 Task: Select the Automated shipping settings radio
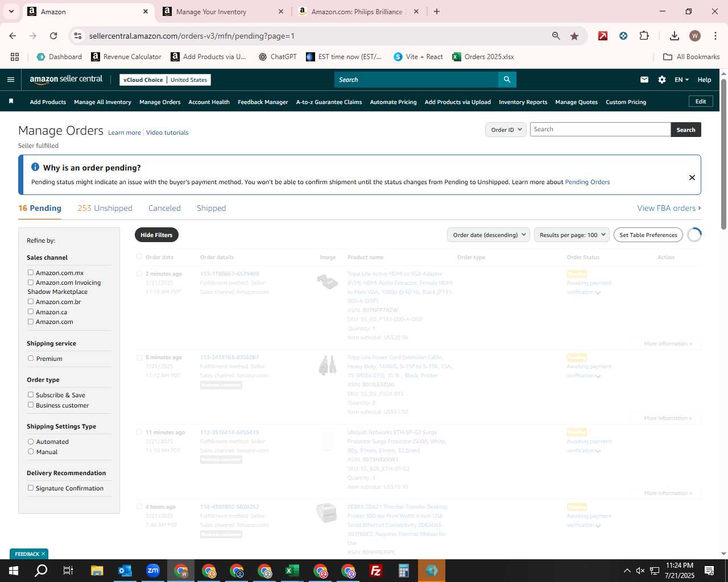coord(31,441)
